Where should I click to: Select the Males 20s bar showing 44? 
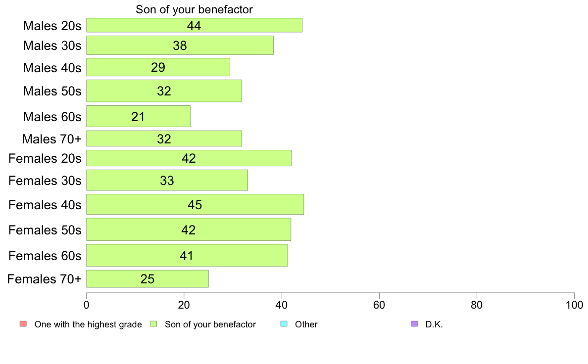tap(194, 25)
